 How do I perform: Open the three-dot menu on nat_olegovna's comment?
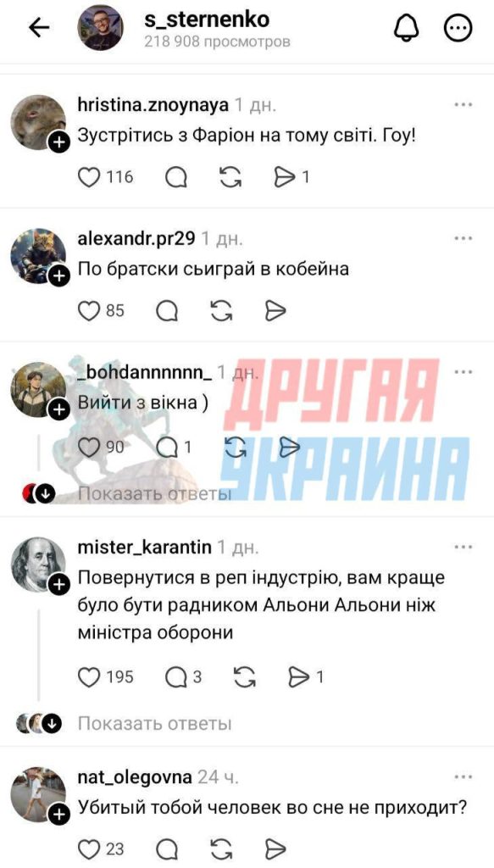(x=463, y=776)
